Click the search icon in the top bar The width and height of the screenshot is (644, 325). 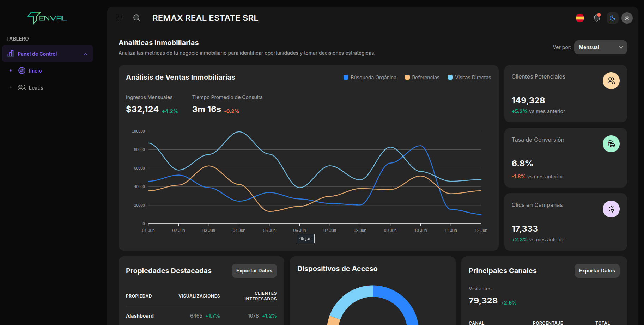(x=136, y=18)
